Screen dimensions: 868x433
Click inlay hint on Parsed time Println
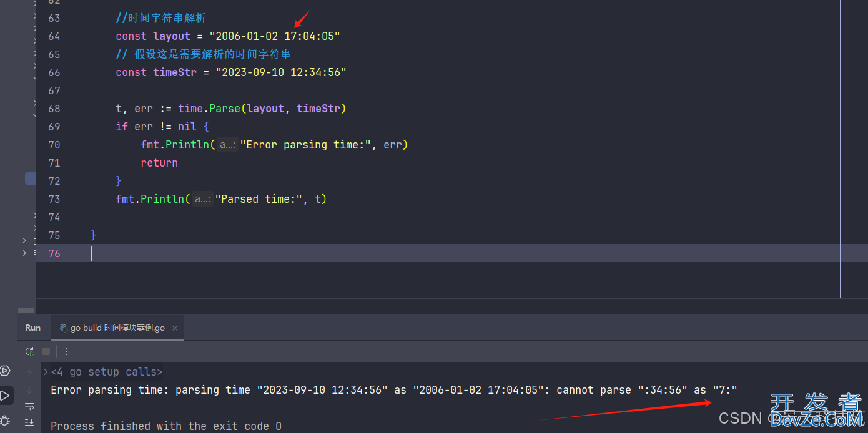pos(202,199)
